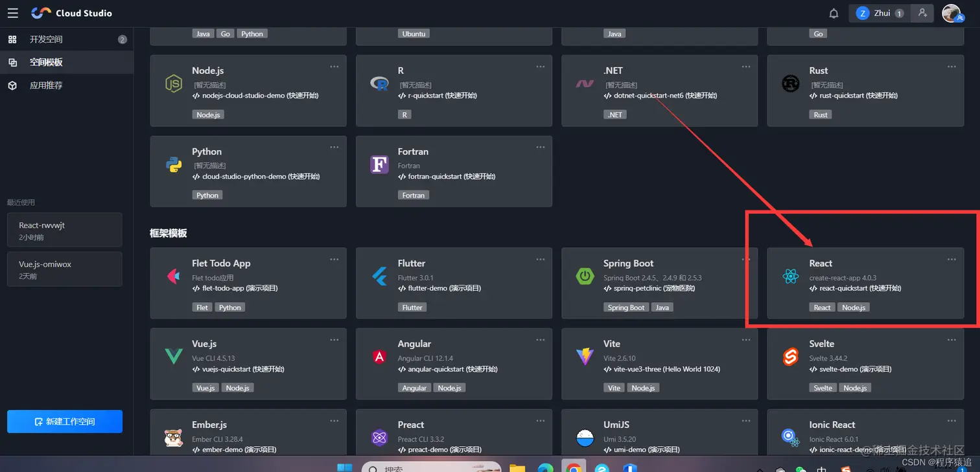Open the Angular template title
Image resolution: width=980 pixels, height=472 pixels.
pos(414,344)
